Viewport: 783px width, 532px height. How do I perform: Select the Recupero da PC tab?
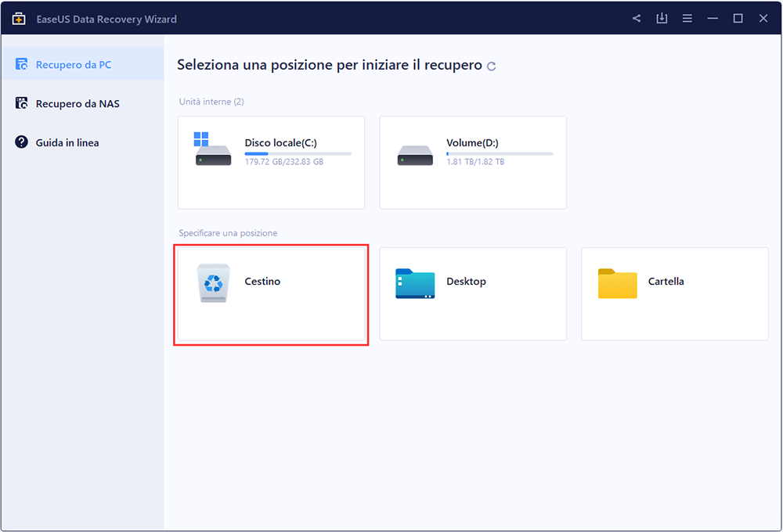(x=83, y=64)
